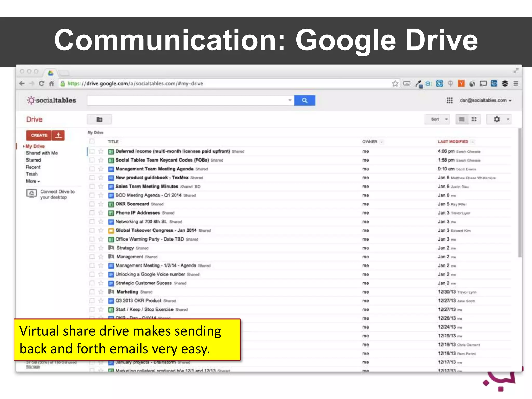Switch to list view icon
Viewport: 532px width, 399px height.
click(x=462, y=119)
